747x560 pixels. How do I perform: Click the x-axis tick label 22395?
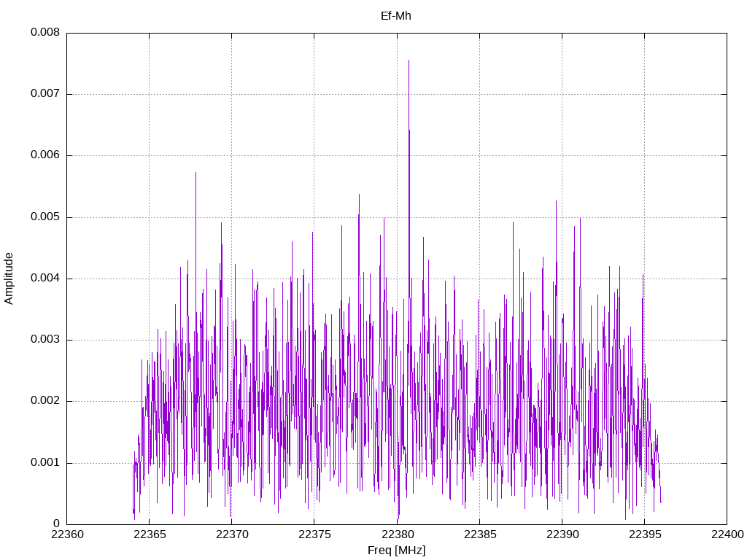645,534
